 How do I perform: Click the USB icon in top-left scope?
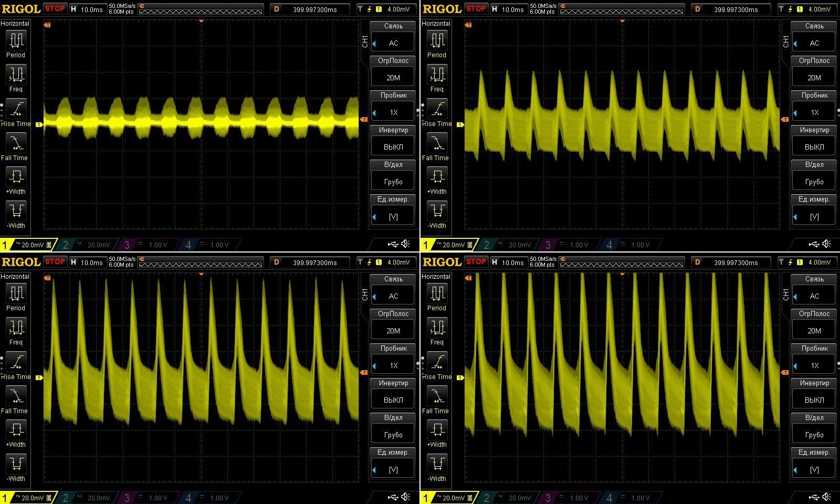pos(393,244)
